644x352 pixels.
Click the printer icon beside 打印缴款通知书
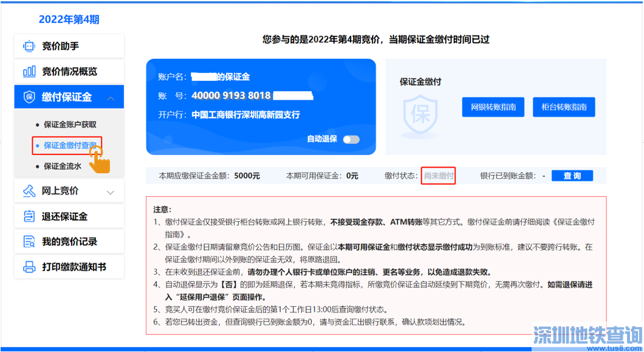click(29, 267)
